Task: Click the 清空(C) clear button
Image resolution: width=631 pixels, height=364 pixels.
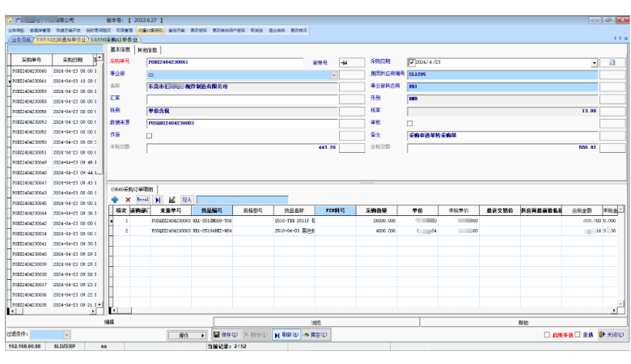Action: pos(315,335)
